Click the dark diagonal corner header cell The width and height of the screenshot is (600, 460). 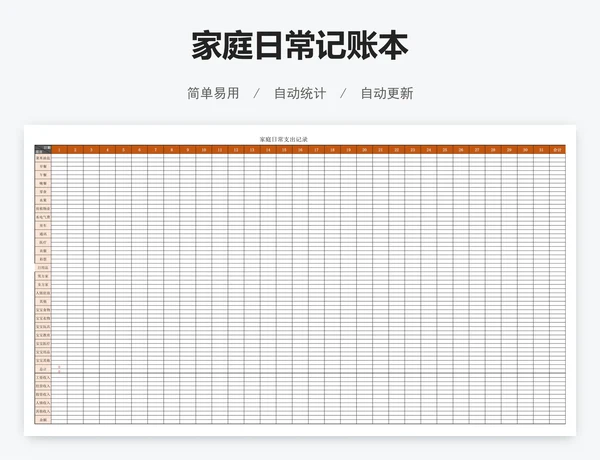(43, 150)
